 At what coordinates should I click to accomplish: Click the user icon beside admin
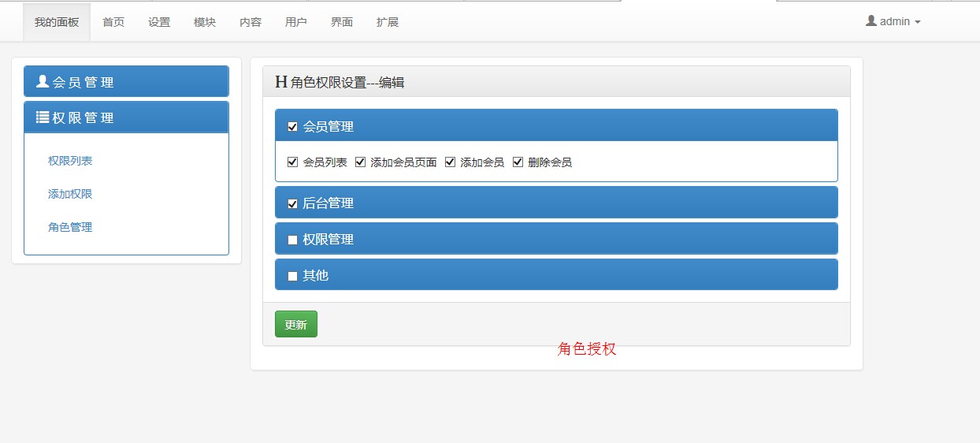click(x=871, y=21)
